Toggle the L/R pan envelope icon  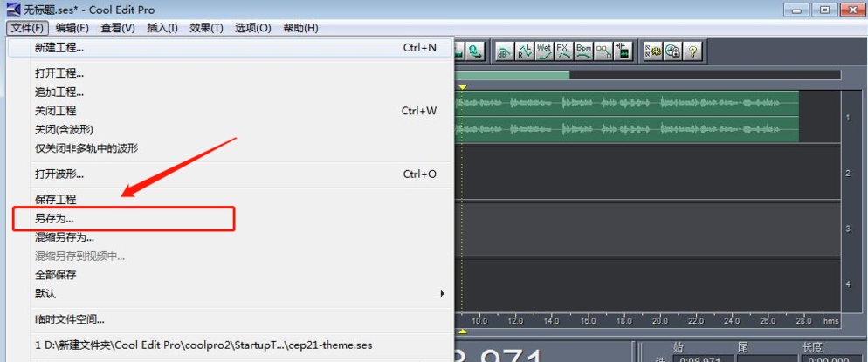524,51
